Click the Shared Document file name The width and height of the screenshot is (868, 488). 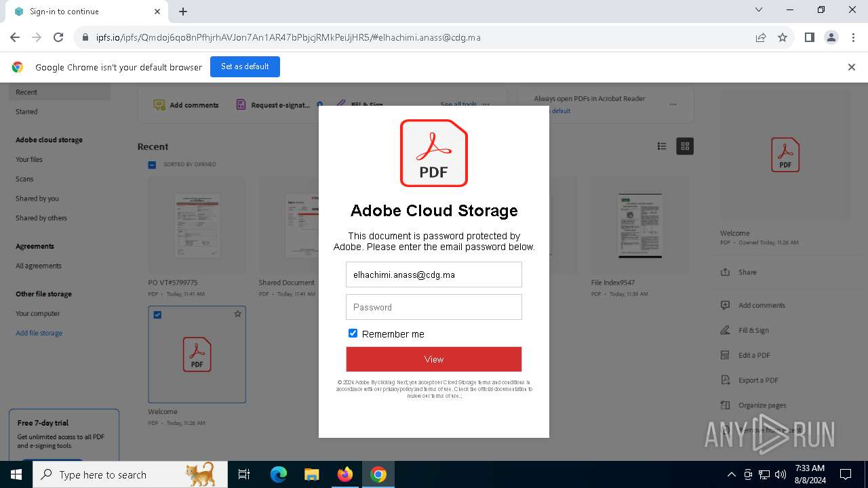pos(286,283)
